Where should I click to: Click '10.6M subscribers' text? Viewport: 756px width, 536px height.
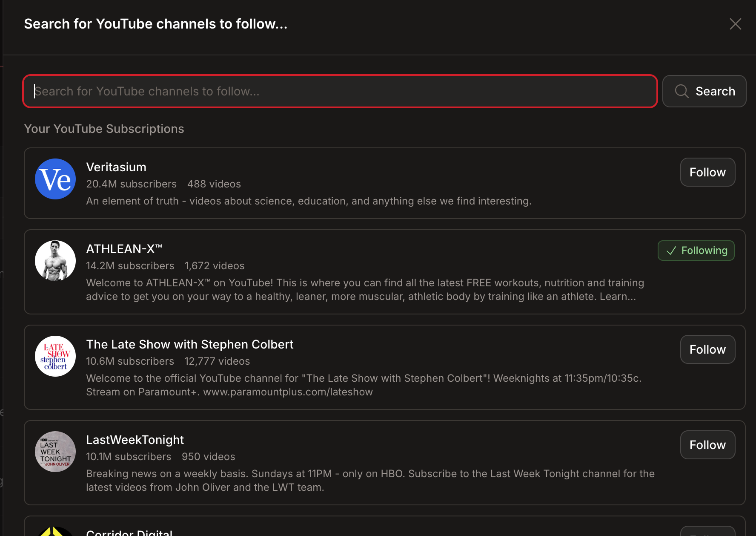[130, 361]
